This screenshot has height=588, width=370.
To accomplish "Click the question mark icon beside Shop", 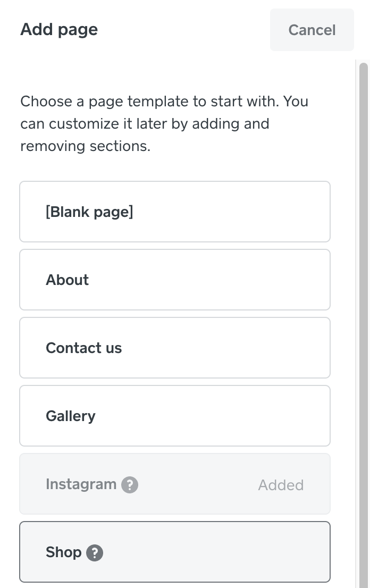I will (x=95, y=553).
